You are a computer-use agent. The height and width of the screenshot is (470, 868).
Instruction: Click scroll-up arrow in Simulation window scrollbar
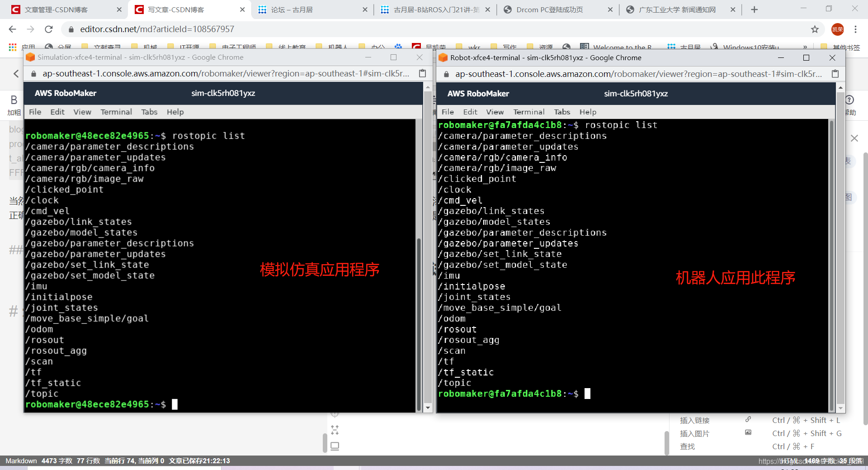[428, 87]
